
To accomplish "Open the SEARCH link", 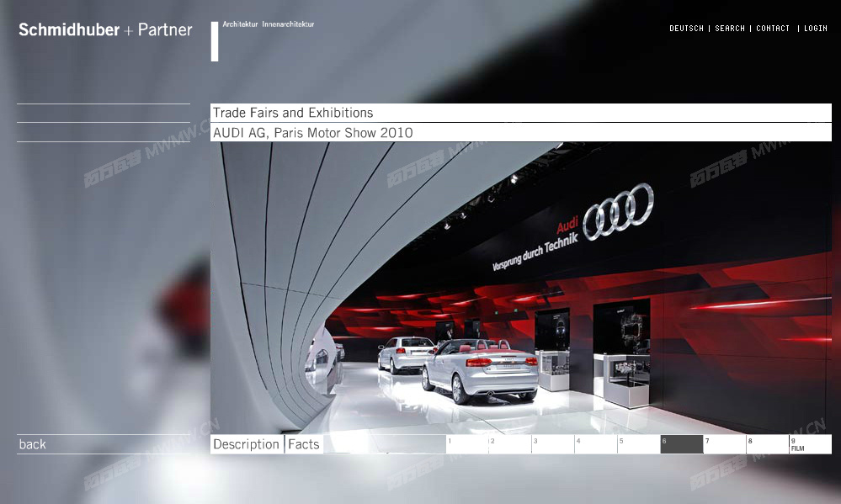I will pos(729,29).
